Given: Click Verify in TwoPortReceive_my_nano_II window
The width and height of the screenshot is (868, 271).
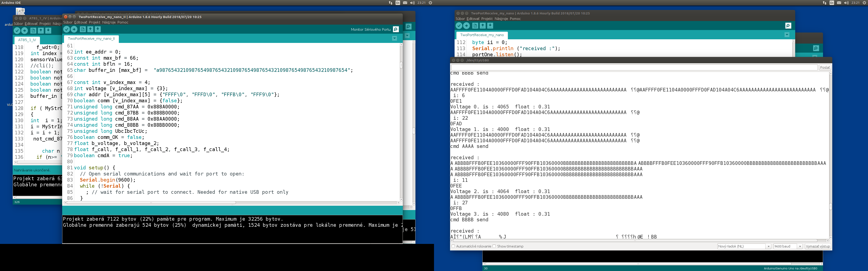Looking at the screenshot, I should click(x=66, y=29).
